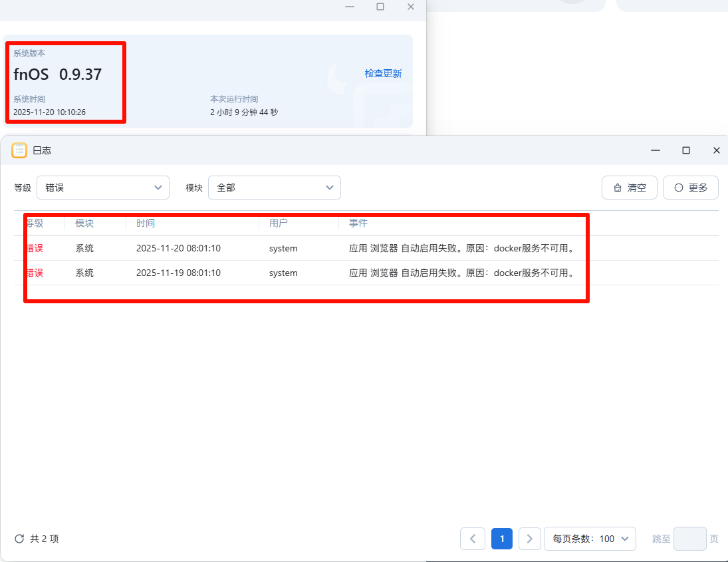
Task: Click the 清空 clear button
Action: pos(629,188)
